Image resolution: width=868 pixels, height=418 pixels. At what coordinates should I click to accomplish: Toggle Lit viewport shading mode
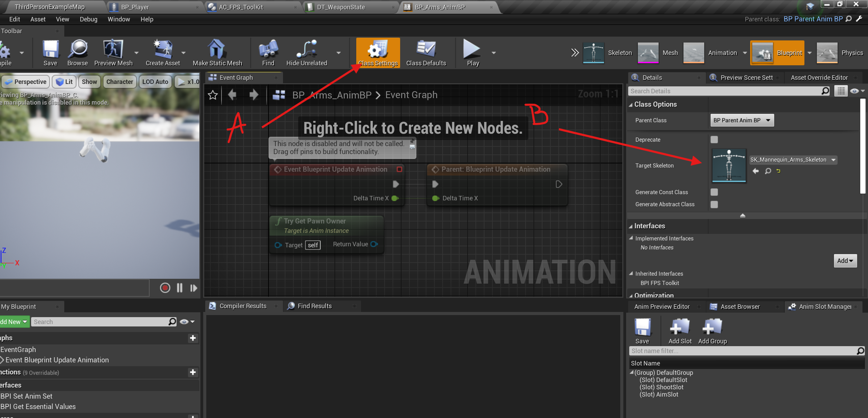64,82
